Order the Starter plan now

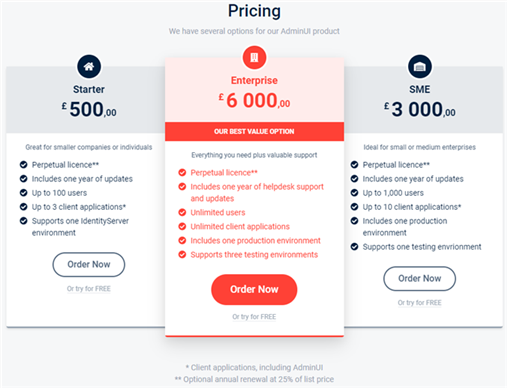89,264
